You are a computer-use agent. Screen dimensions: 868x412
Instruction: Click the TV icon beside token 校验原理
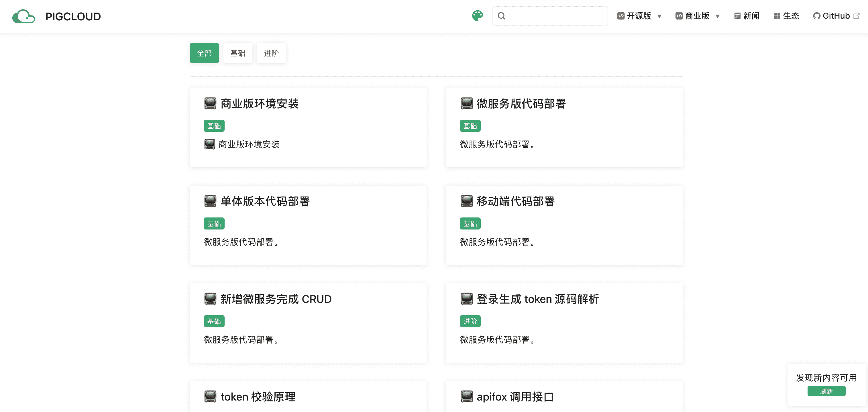210,397
